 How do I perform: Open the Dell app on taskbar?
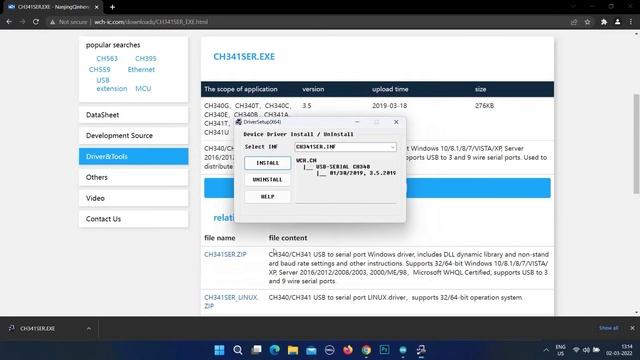point(330,350)
